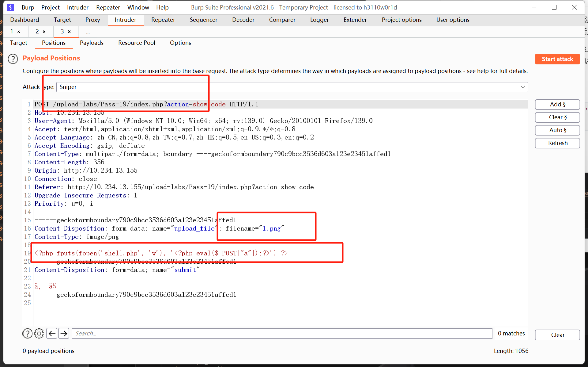The width and height of the screenshot is (588, 367).
Task: Open the Project options tab
Action: tap(402, 20)
